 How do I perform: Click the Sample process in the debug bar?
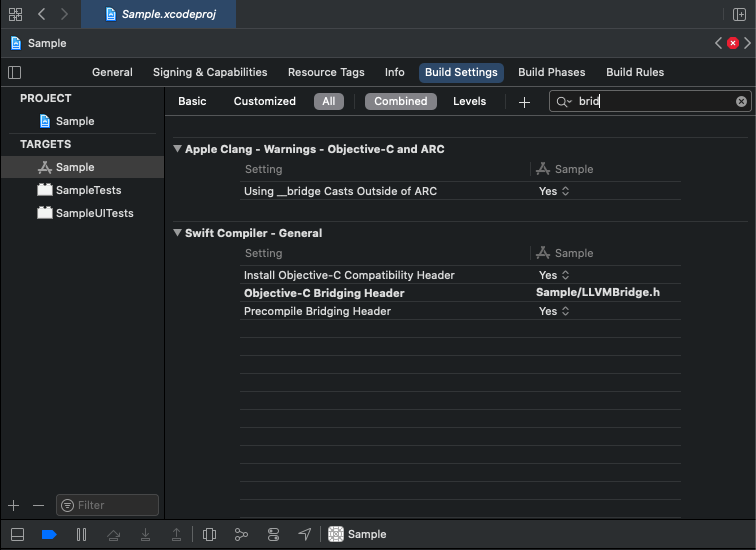357,534
